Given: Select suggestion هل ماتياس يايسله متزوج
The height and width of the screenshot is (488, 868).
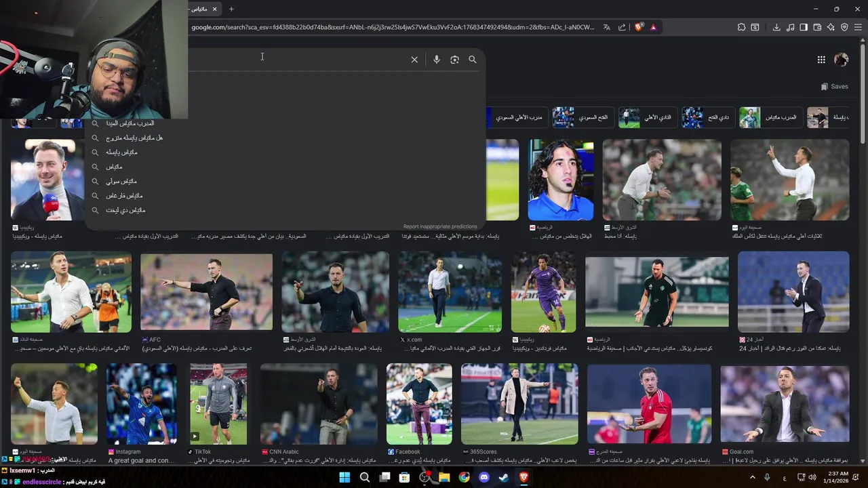Looking at the screenshot, I should (134, 138).
